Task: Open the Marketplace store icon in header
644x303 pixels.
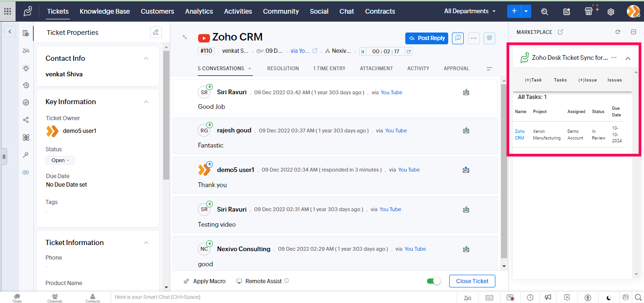Action: pos(588,11)
